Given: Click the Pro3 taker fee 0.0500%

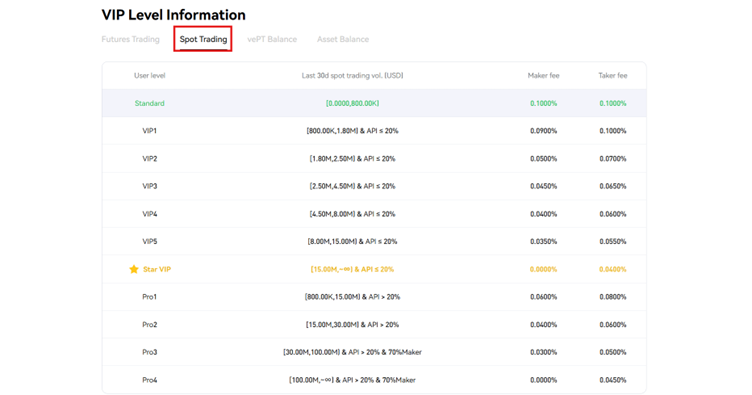Looking at the screenshot, I should [x=613, y=352].
